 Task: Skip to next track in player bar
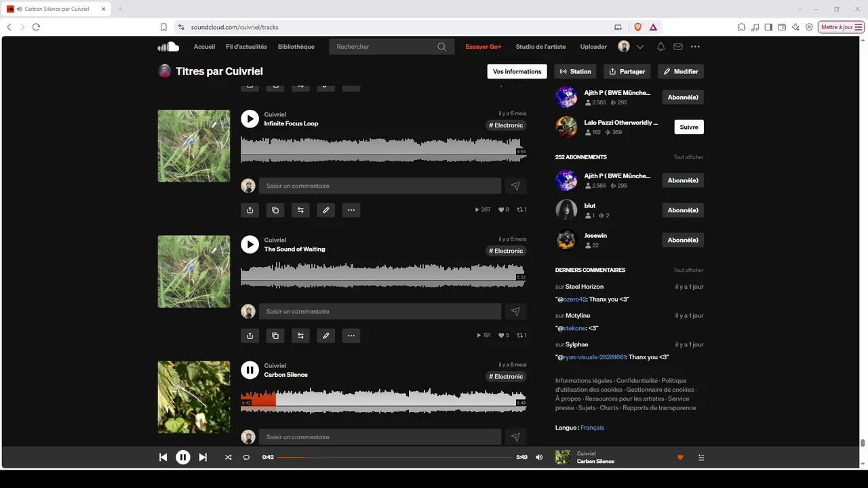tap(203, 457)
